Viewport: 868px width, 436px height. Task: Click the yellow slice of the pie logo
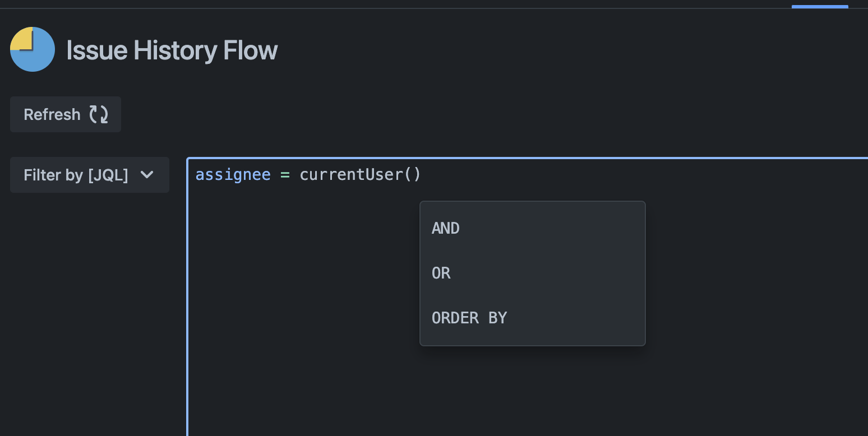(x=22, y=39)
